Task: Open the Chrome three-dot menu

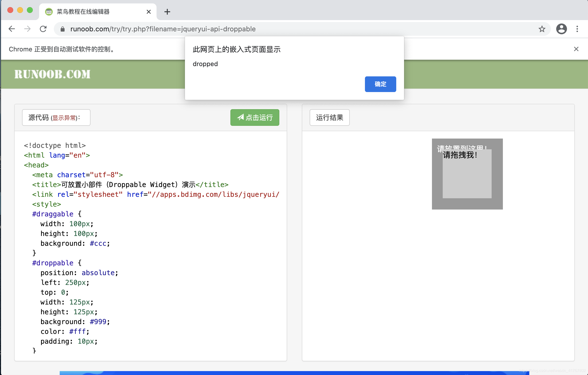Action: pyautogui.click(x=577, y=29)
